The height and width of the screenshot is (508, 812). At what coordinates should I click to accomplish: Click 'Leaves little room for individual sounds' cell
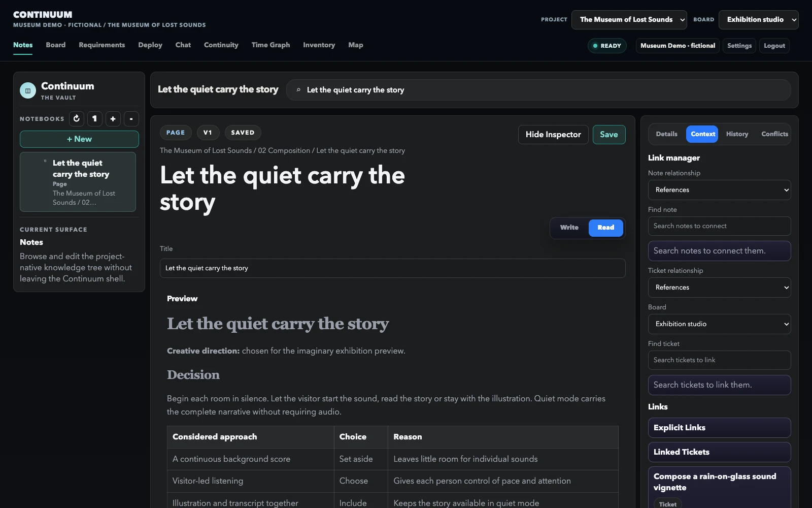coord(503,459)
